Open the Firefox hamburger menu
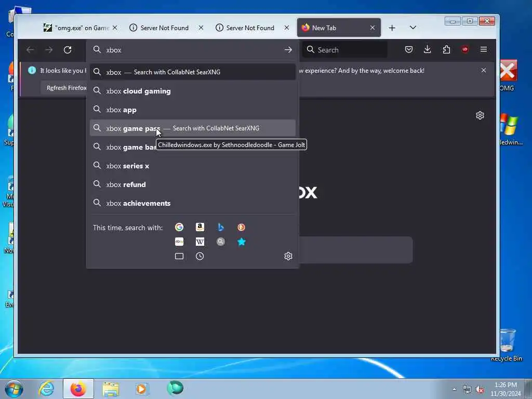 coord(484,49)
